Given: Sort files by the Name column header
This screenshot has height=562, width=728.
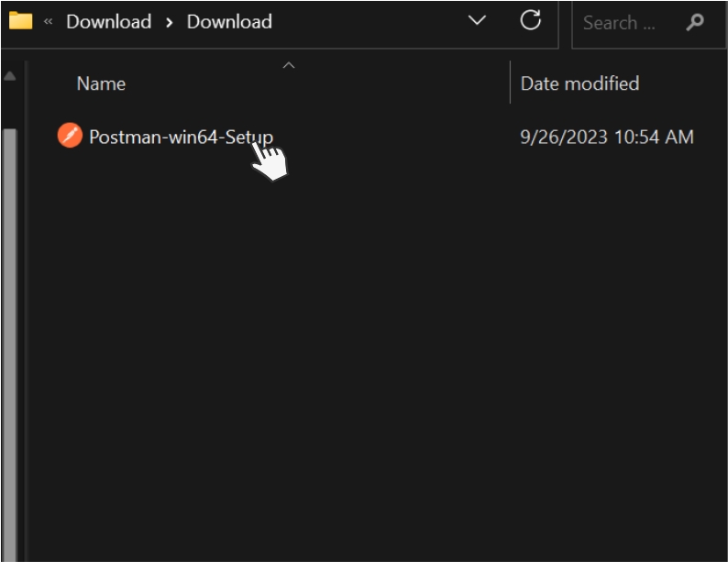Looking at the screenshot, I should pyautogui.click(x=101, y=83).
